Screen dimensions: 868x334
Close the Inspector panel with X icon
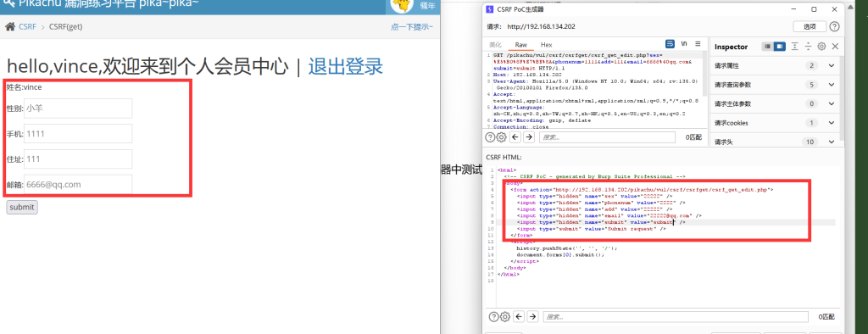click(835, 47)
